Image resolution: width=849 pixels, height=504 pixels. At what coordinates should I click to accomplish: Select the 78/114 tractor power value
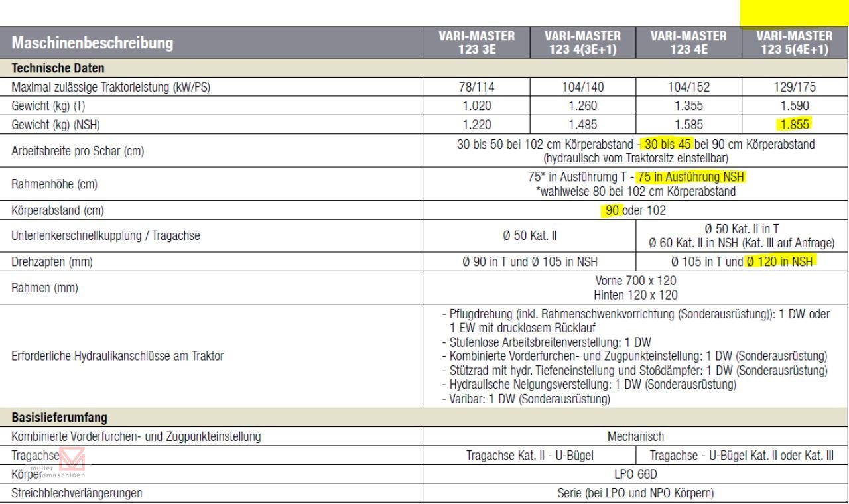(x=476, y=86)
